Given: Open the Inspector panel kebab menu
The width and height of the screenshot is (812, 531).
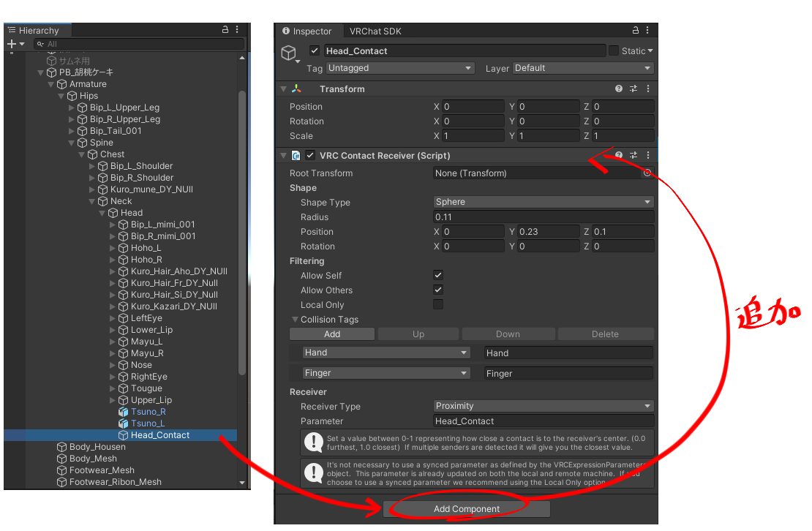Looking at the screenshot, I should (647, 31).
